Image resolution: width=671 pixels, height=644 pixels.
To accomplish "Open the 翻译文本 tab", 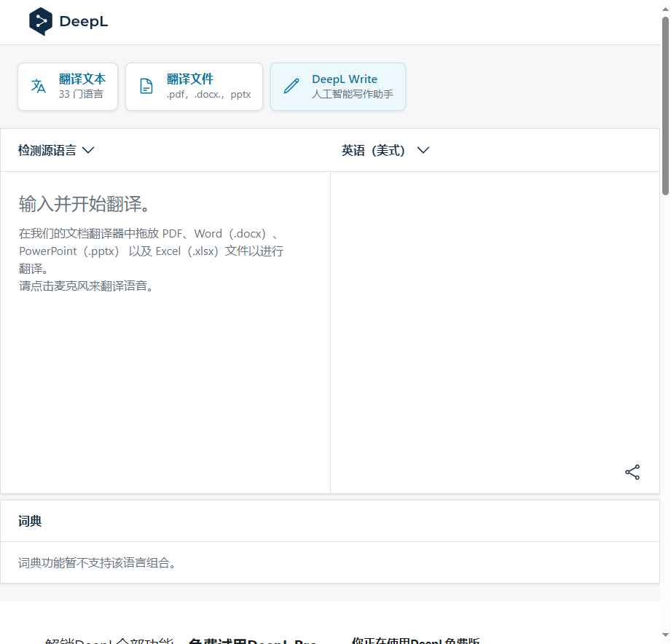I will pyautogui.click(x=68, y=87).
